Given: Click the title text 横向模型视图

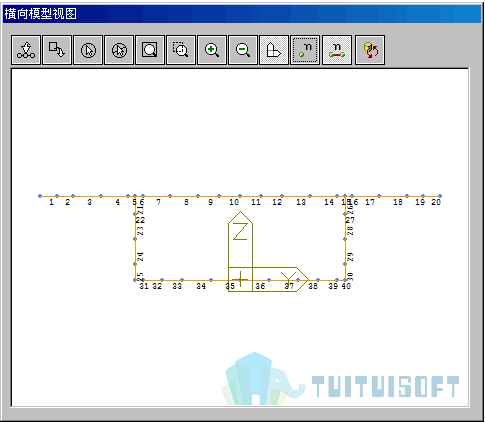Looking at the screenshot, I should click(40, 14).
